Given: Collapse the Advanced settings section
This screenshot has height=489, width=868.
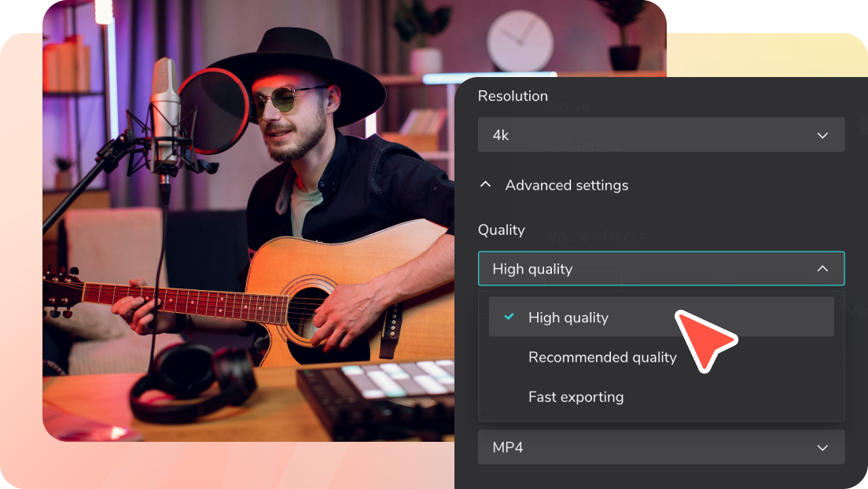Looking at the screenshot, I should (x=485, y=185).
